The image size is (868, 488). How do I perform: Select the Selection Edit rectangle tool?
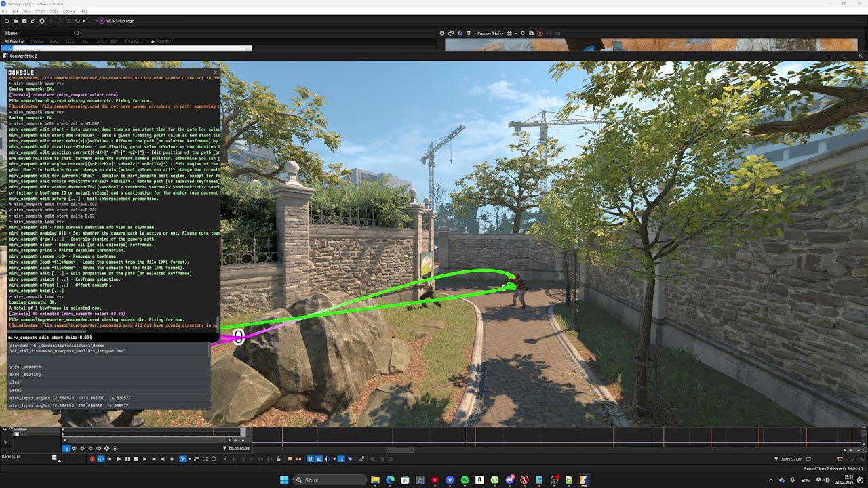[205, 459]
